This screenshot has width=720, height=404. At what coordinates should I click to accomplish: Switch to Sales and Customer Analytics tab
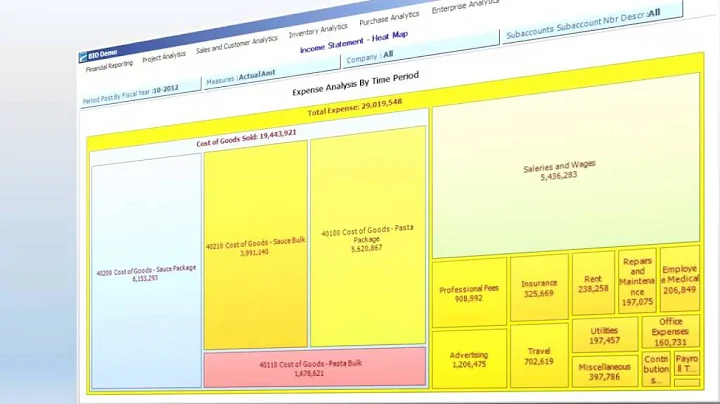tap(237, 45)
